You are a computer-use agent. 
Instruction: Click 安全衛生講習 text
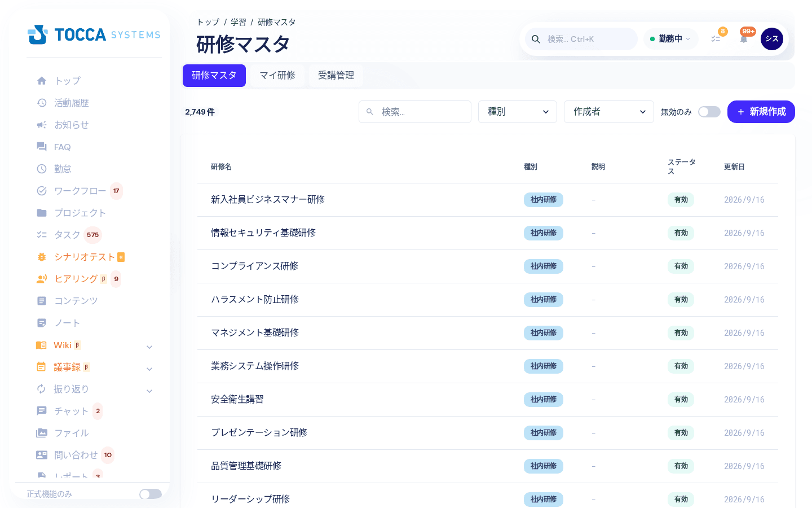tap(237, 400)
